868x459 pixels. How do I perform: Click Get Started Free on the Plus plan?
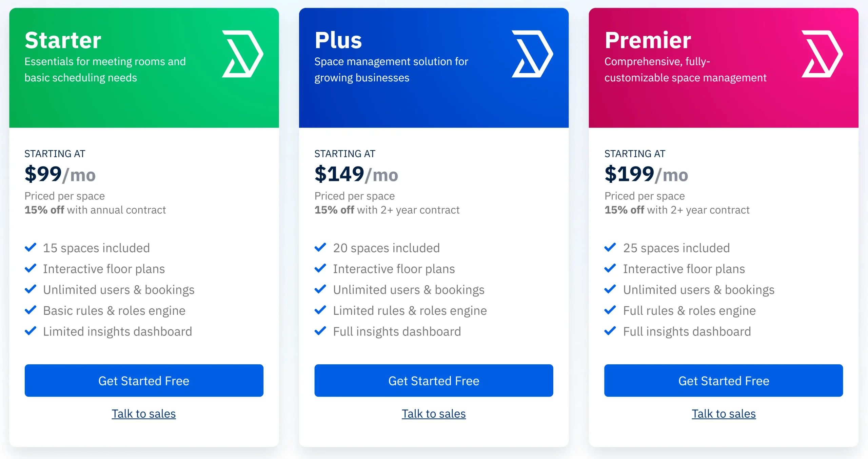[434, 381]
